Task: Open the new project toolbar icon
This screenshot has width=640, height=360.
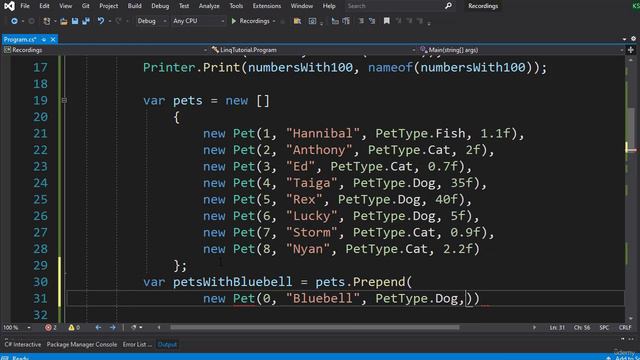Action: [x=47, y=21]
